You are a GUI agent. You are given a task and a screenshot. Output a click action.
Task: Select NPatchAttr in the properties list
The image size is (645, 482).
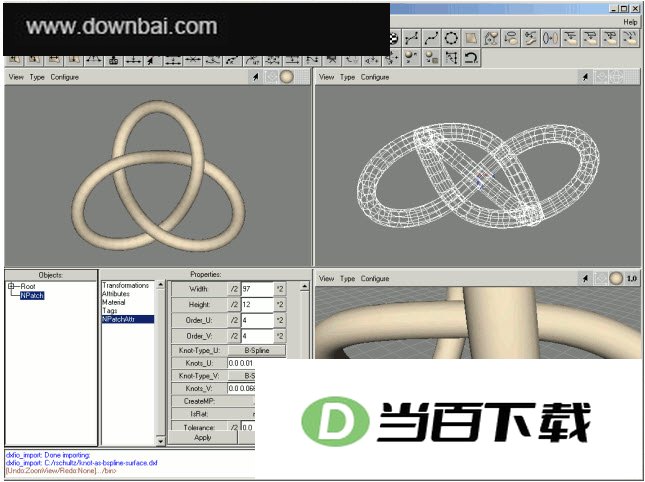tap(128, 319)
